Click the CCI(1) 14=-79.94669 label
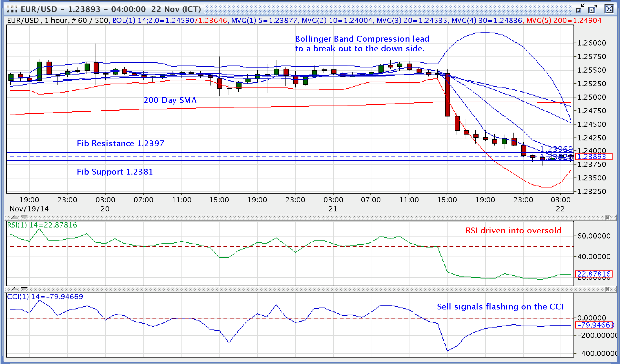The height and width of the screenshot is (364, 620). pyautogui.click(x=45, y=297)
